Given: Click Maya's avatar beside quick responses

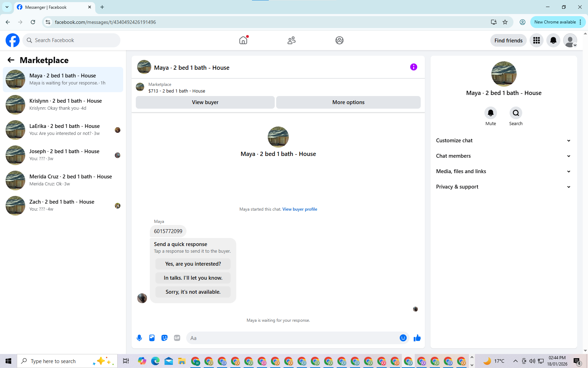Looking at the screenshot, I should click(x=142, y=298).
